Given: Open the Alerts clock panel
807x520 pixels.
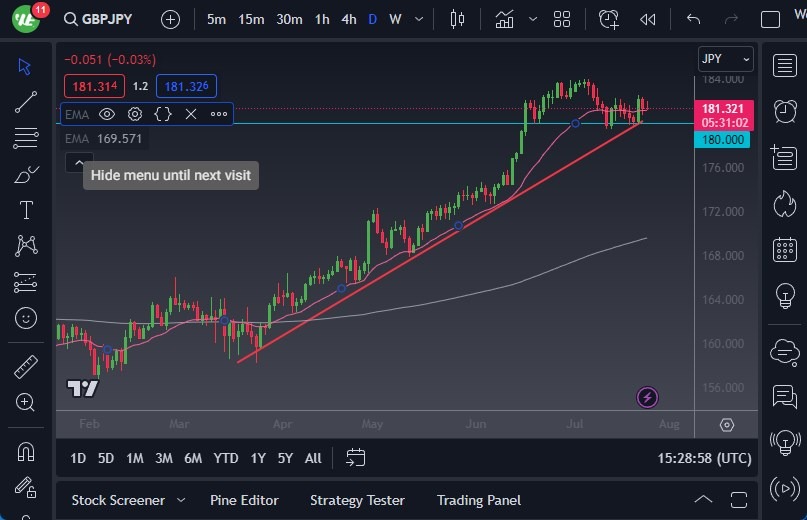Looking at the screenshot, I should tap(785, 111).
